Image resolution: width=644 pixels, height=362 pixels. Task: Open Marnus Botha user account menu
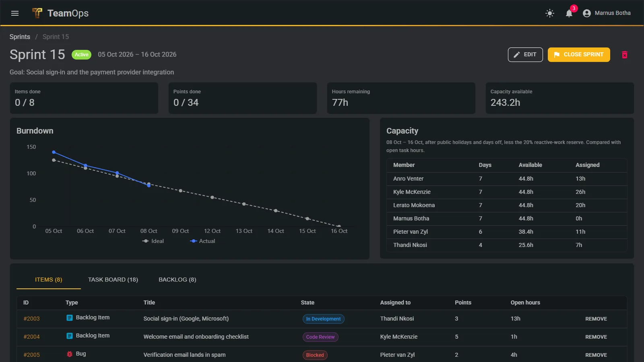click(607, 13)
